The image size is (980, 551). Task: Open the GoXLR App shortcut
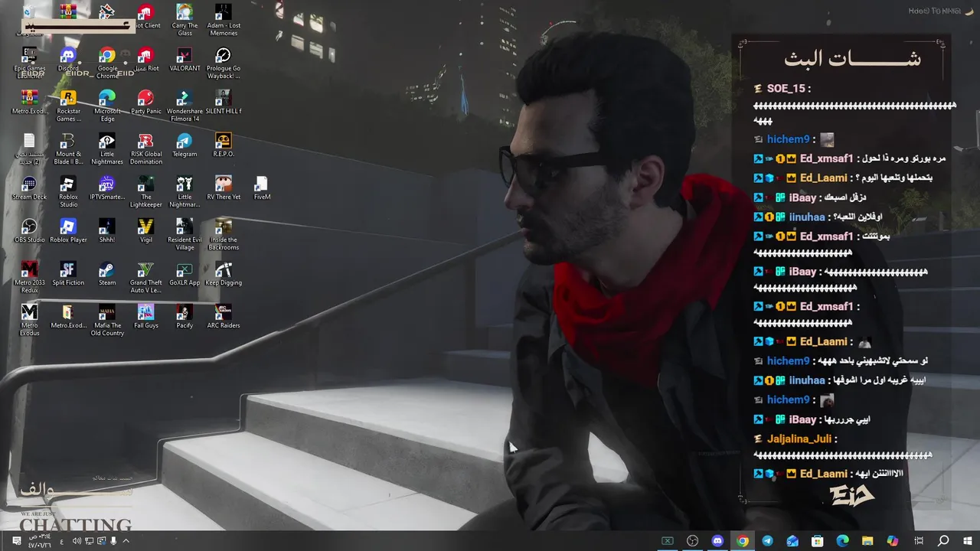point(185,274)
